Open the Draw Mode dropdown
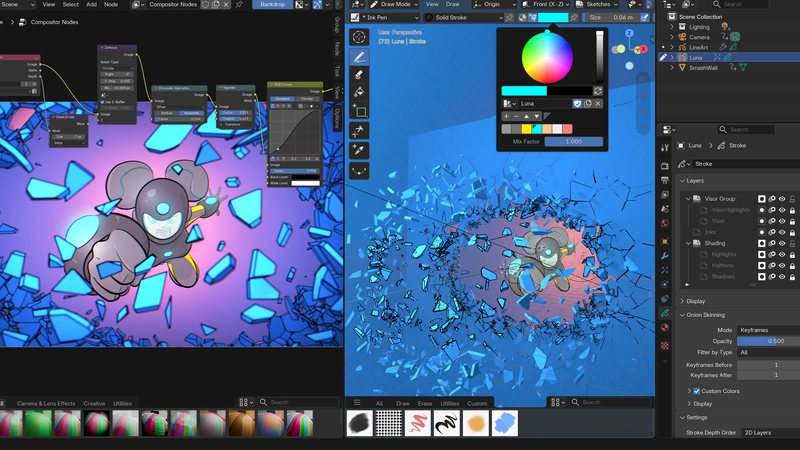Screen dimensions: 800x450 pyautogui.click(x=393, y=5)
